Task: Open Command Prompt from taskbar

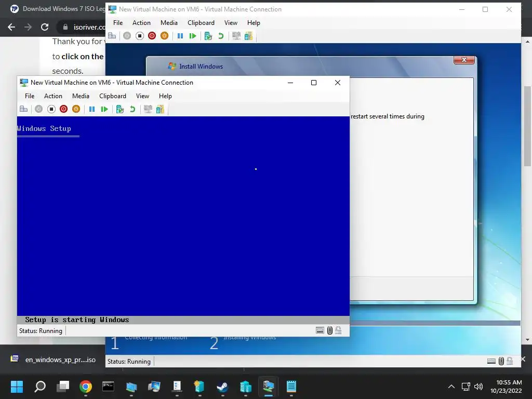Action: pyautogui.click(x=108, y=387)
